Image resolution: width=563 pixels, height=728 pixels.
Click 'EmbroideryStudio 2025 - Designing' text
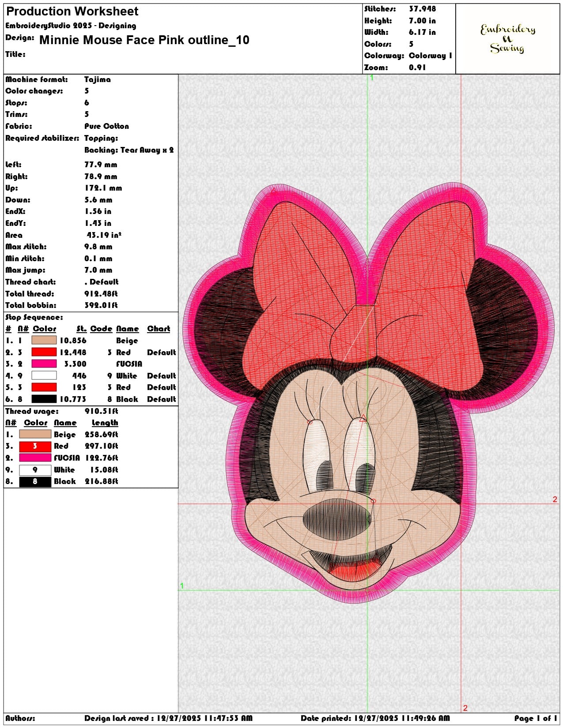(71, 26)
